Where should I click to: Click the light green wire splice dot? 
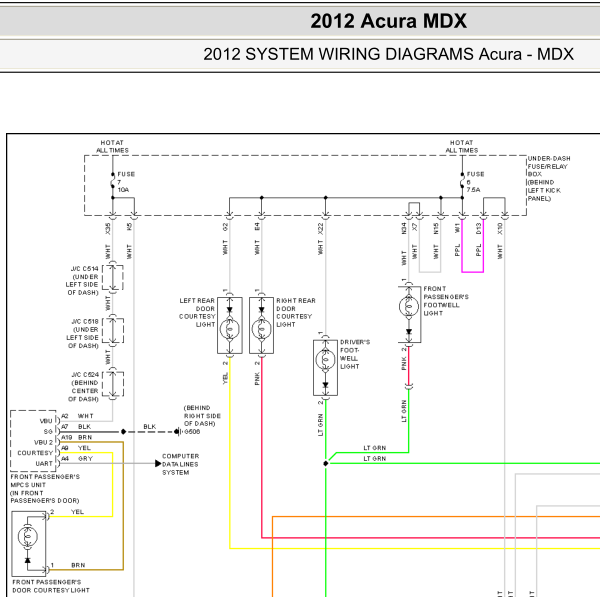tap(326, 463)
